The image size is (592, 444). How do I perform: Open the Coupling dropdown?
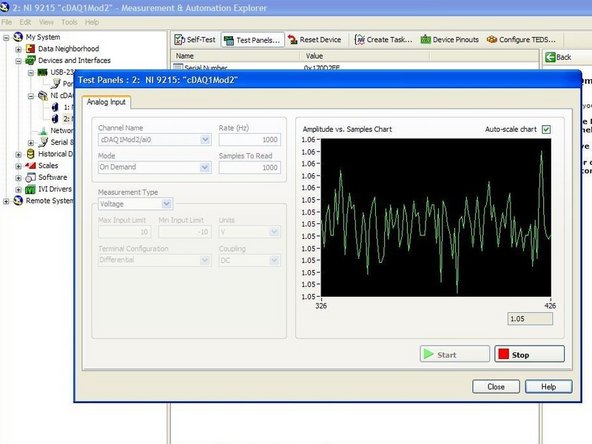(274, 260)
